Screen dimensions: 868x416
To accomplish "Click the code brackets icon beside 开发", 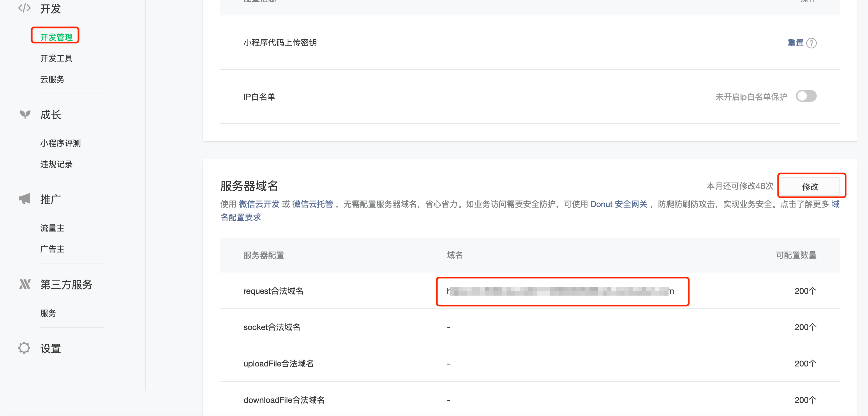I will click(24, 8).
